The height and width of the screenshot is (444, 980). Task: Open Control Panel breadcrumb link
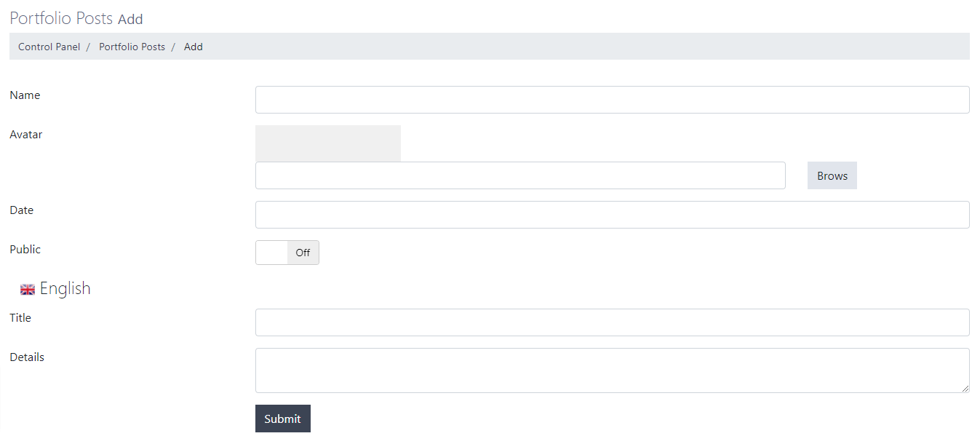tap(49, 47)
